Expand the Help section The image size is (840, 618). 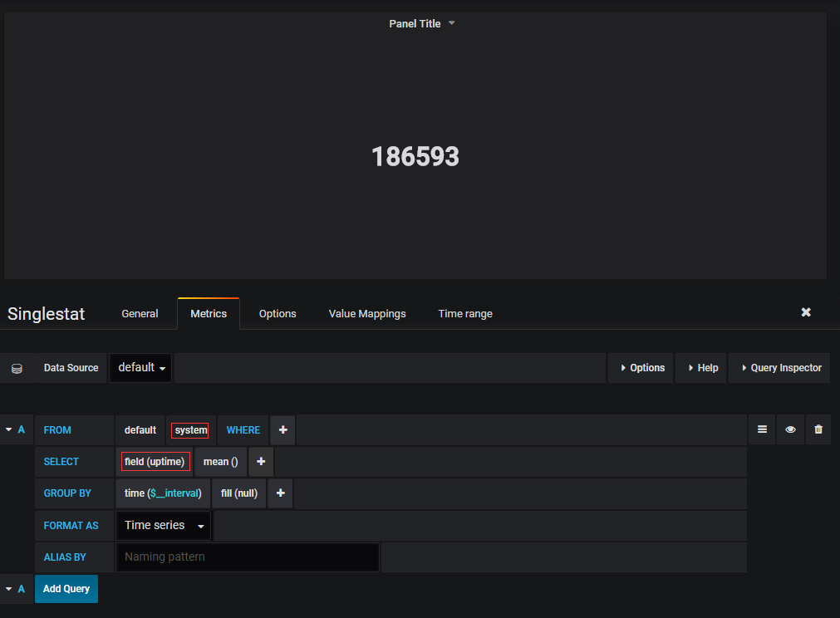[700, 367]
